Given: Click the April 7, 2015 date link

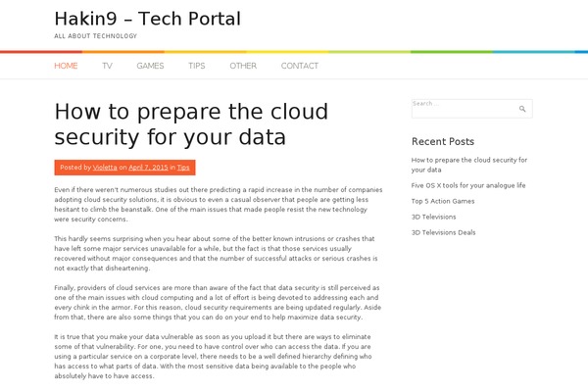Looking at the screenshot, I should 148,168.
